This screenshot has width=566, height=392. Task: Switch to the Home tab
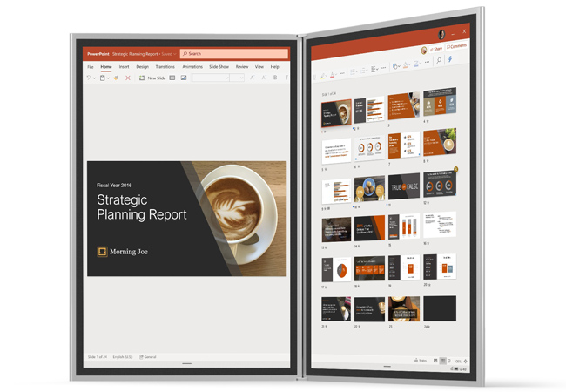tap(106, 67)
